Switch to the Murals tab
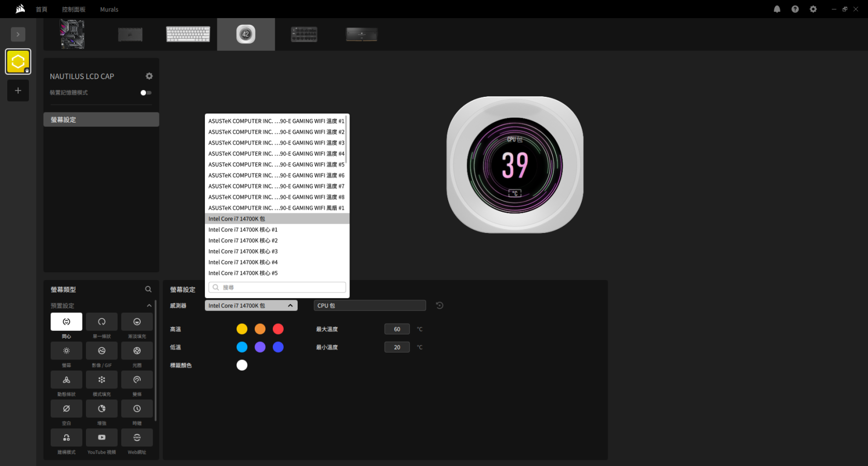868x466 pixels. pyautogui.click(x=109, y=9)
